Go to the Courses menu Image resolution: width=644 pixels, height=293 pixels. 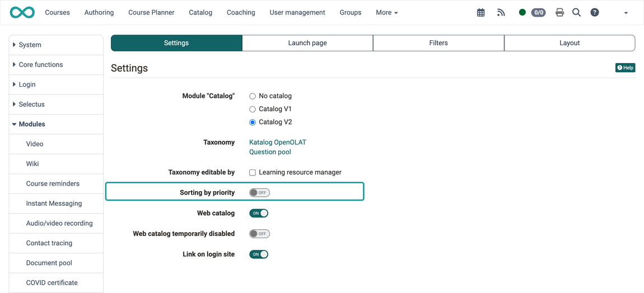(x=58, y=13)
